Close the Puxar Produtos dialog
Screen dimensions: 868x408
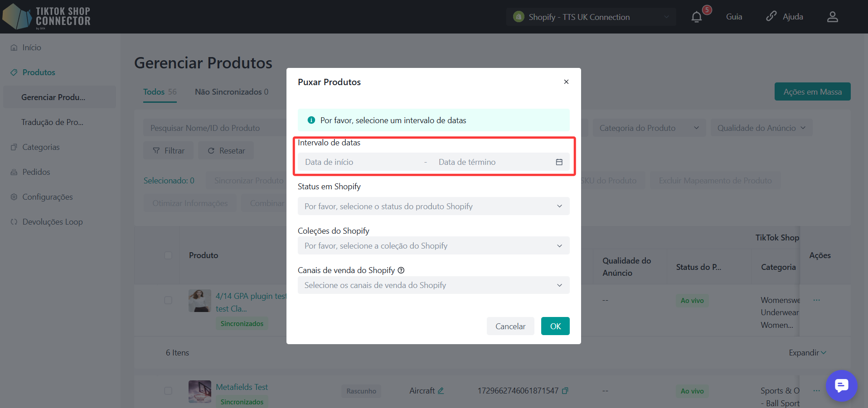tap(566, 82)
